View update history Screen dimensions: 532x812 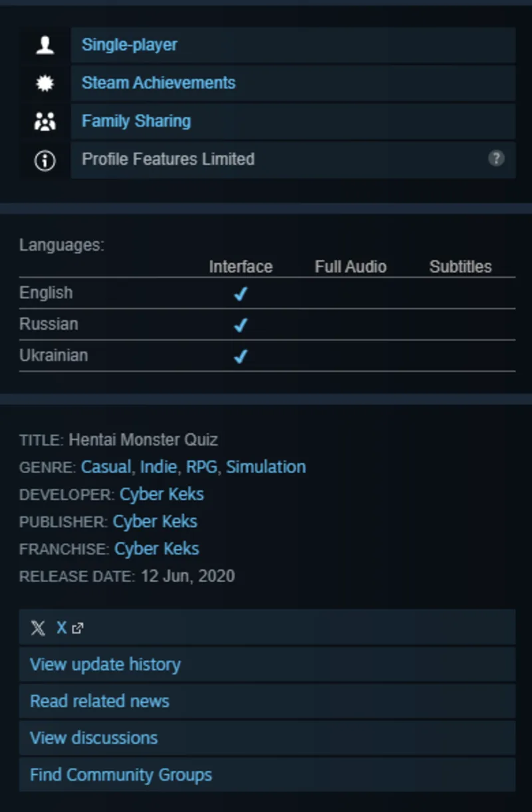(105, 664)
